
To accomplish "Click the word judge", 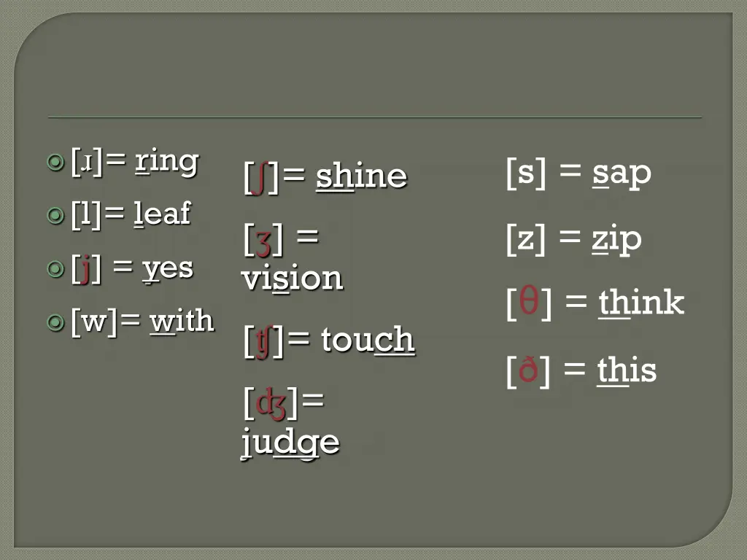I will pyautogui.click(x=290, y=443).
